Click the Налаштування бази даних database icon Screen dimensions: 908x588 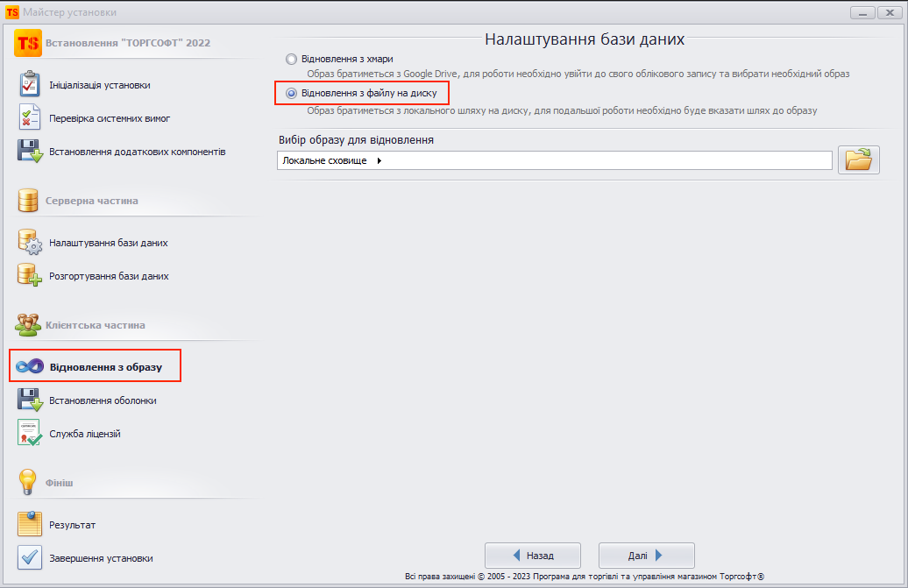tap(29, 243)
